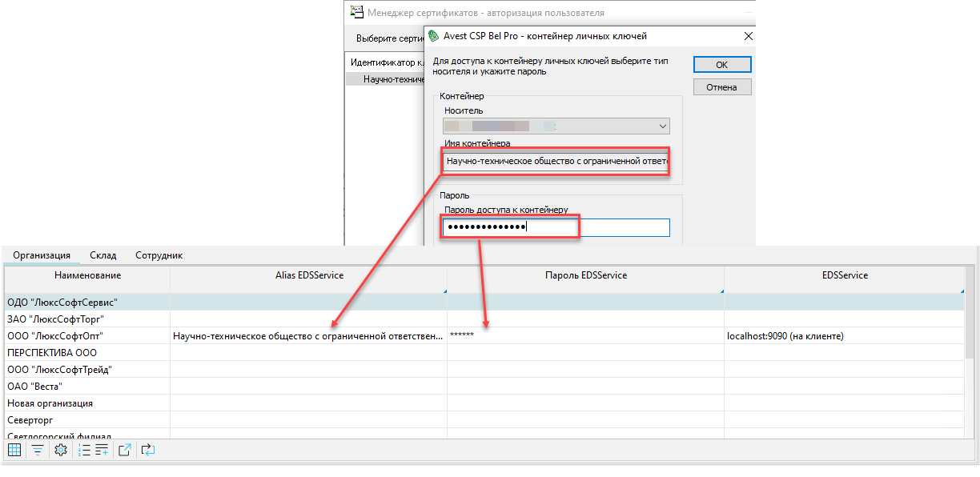Click the Наименование column header
The image size is (980, 477).
(x=87, y=275)
